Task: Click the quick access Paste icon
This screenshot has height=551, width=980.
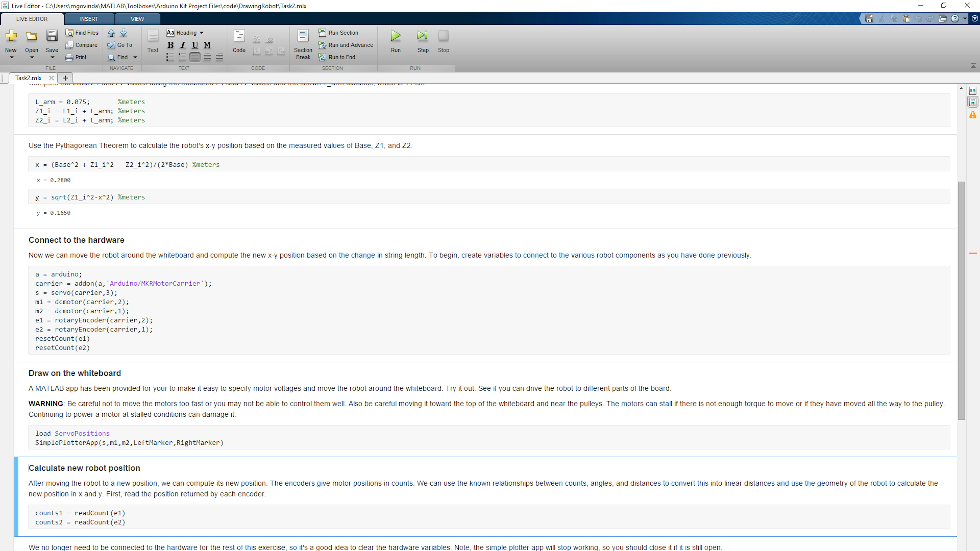Action: [906, 18]
